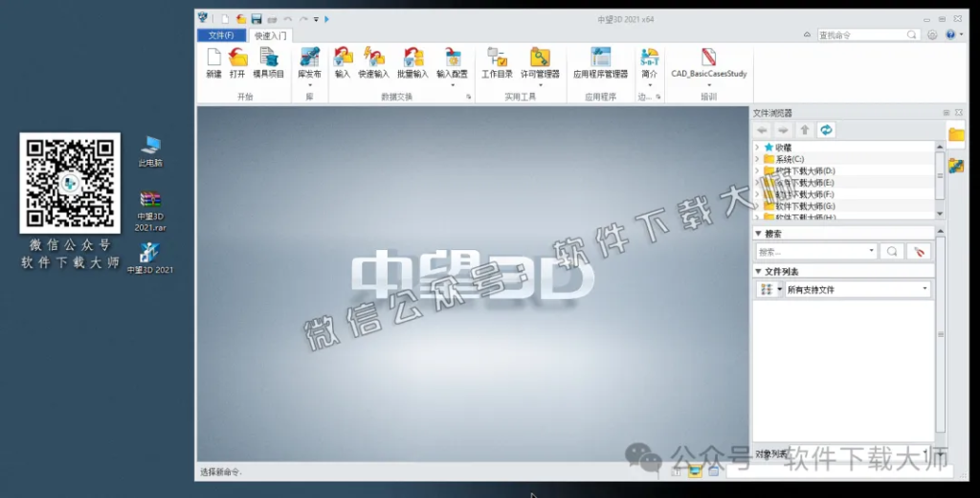Expand the 收藏 favorites tree node
Image resolution: width=980 pixels, height=498 pixels.
pyautogui.click(x=758, y=147)
